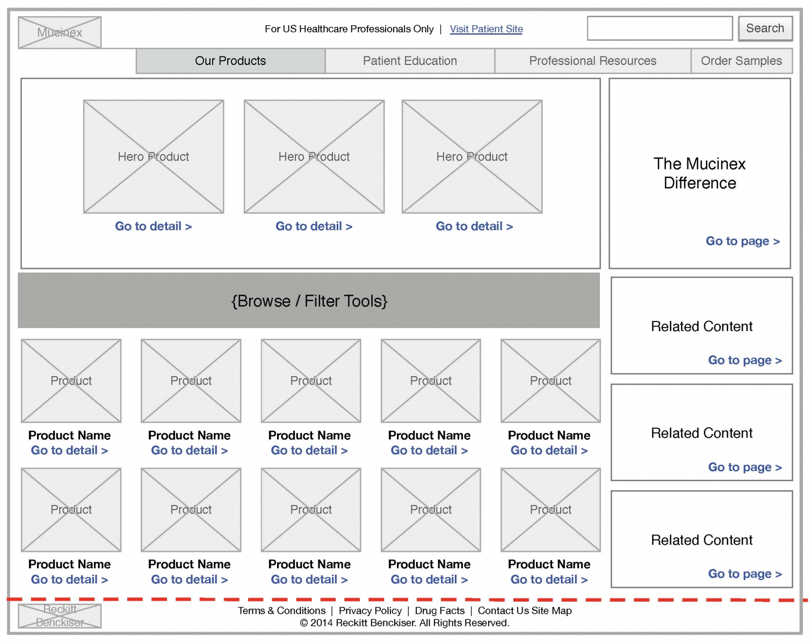Click the Reckitt Benckiser logo placeholder
The width and height of the screenshot is (812, 644).
click(60, 616)
